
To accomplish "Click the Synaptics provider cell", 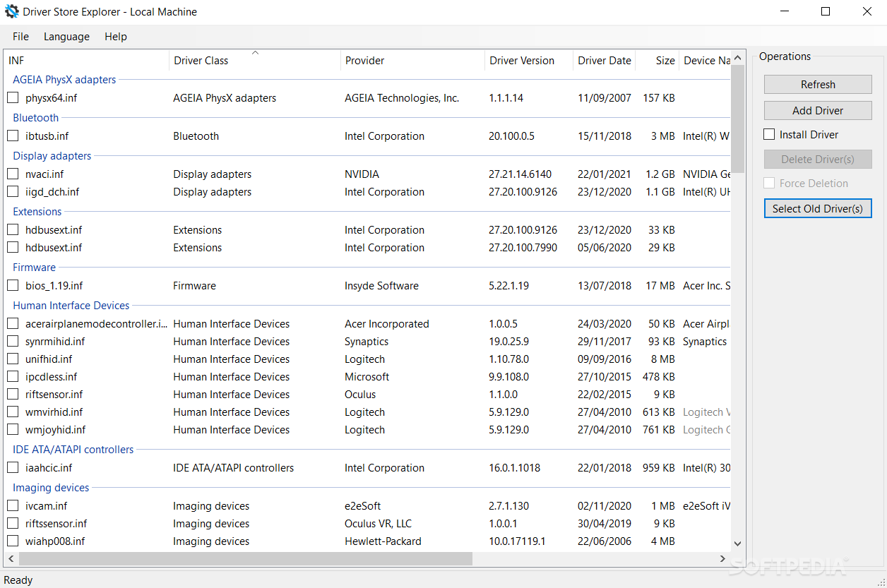I will coord(367,342).
